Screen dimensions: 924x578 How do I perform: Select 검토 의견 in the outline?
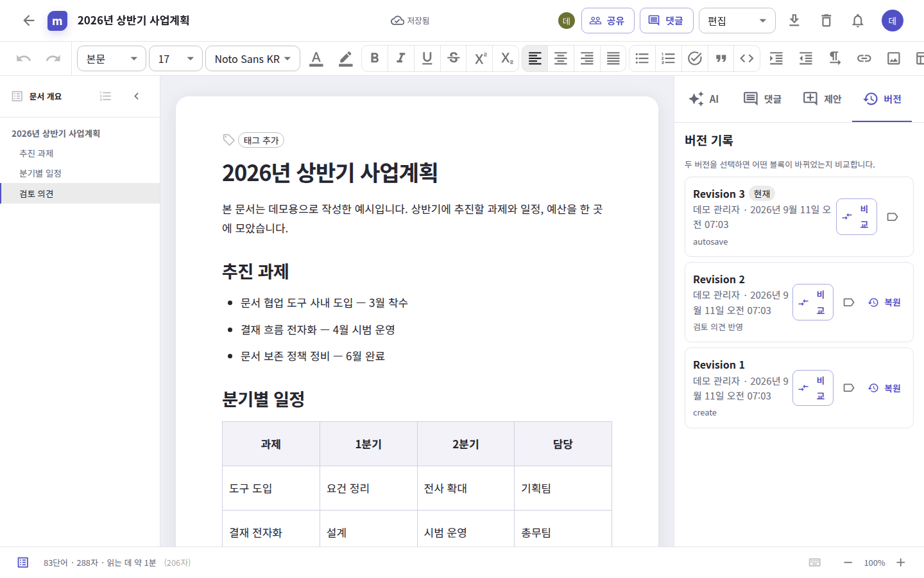pyautogui.click(x=80, y=193)
